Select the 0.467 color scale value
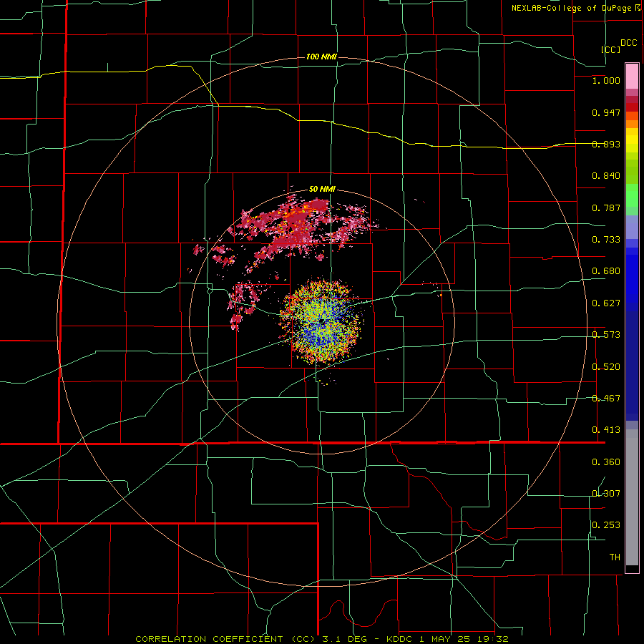Viewport: 644px width, 644px height. coord(606,399)
